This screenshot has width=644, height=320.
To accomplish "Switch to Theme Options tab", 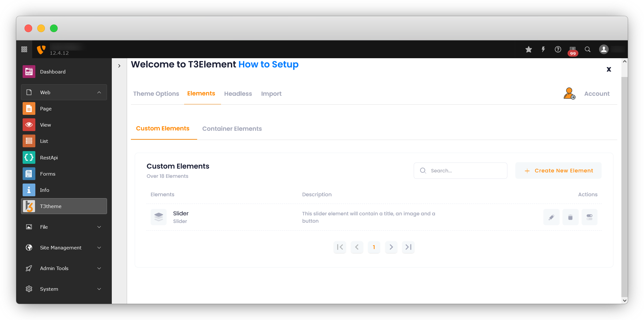I will (156, 94).
